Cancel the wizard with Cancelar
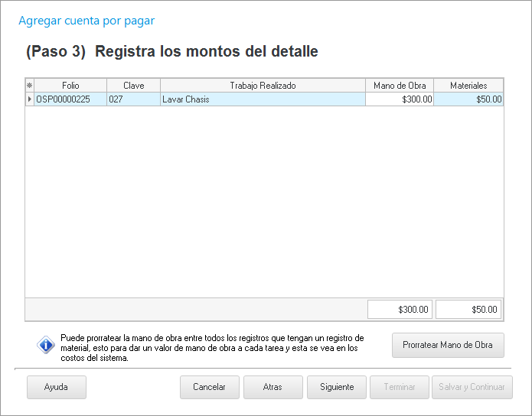The image size is (532, 416). [x=209, y=387]
